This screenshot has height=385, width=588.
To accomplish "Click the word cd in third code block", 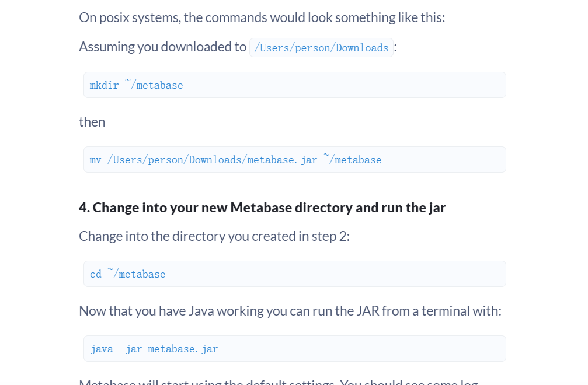I will tap(95, 274).
